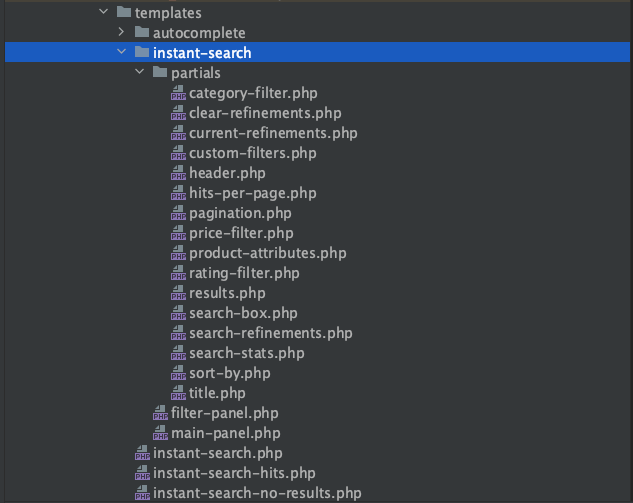Click the PHP icon beside search-box.php
The height and width of the screenshot is (503, 633).
[178, 313]
